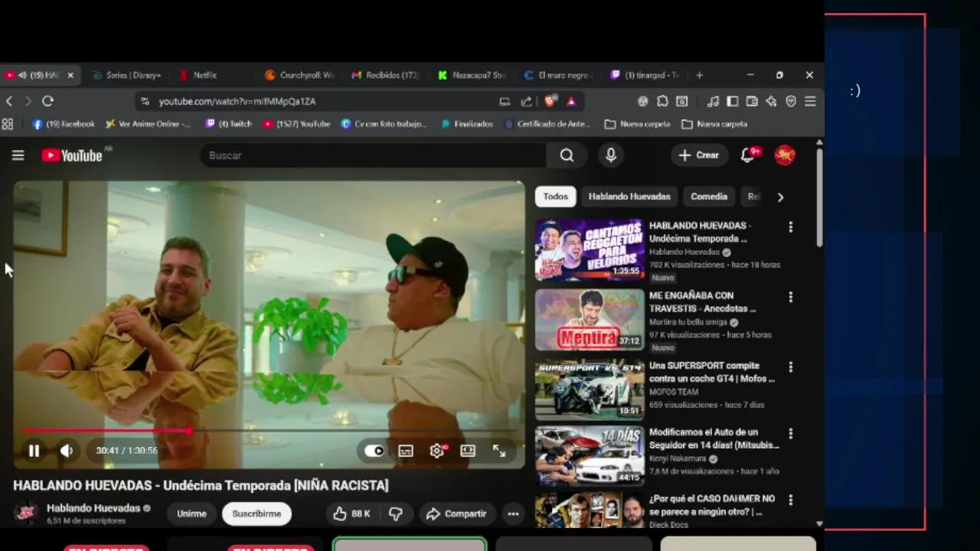Open menu for Modificamos el Auto suggestion
This screenshot has height=551, width=980.
(x=791, y=433)
